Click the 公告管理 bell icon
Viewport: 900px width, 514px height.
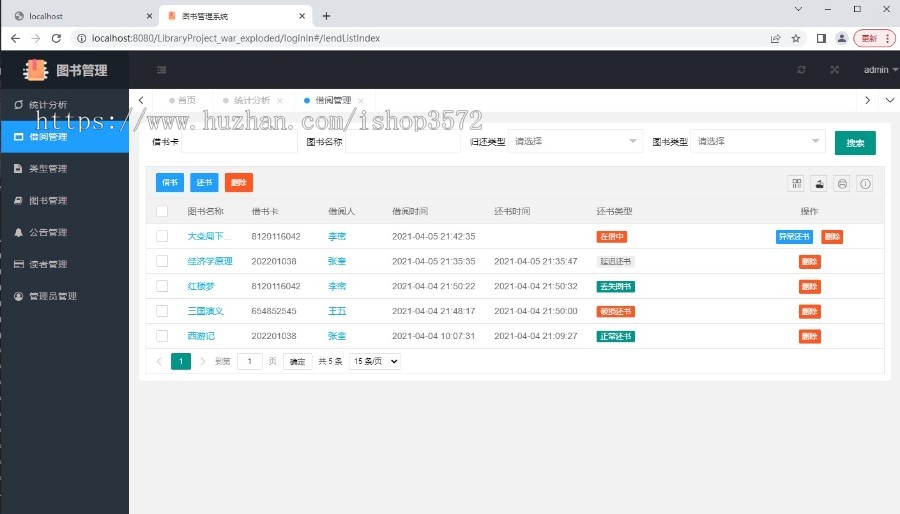pyautogui.click(x=18, y=232)
